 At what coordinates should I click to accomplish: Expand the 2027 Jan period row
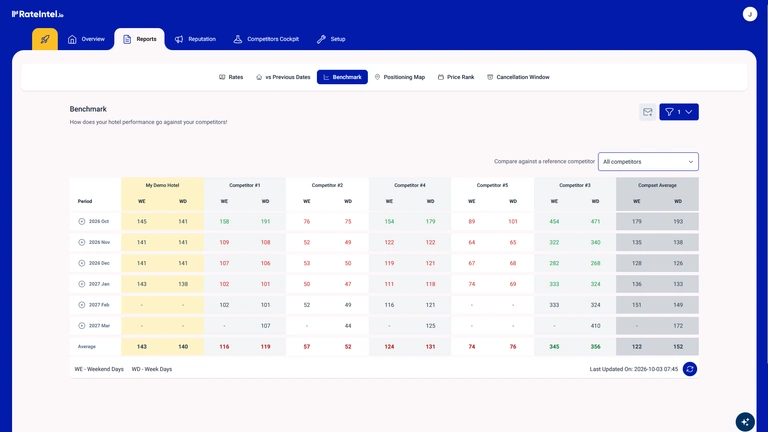tap(82, 284)
